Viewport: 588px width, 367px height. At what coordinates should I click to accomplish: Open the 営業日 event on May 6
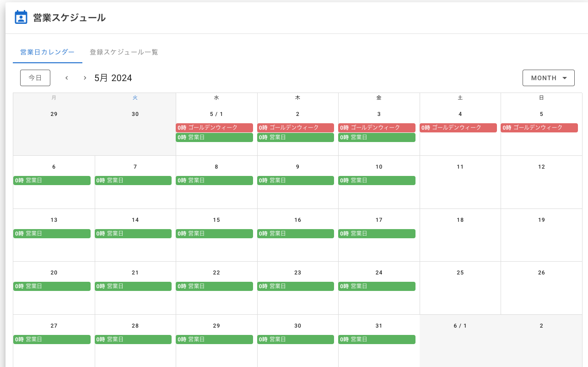[x=52, y=181]
